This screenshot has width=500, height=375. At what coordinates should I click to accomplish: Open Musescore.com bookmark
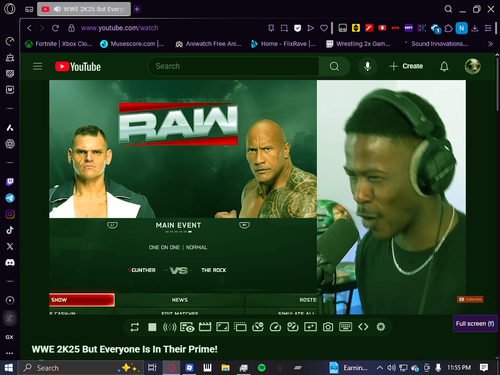[132, 44]
